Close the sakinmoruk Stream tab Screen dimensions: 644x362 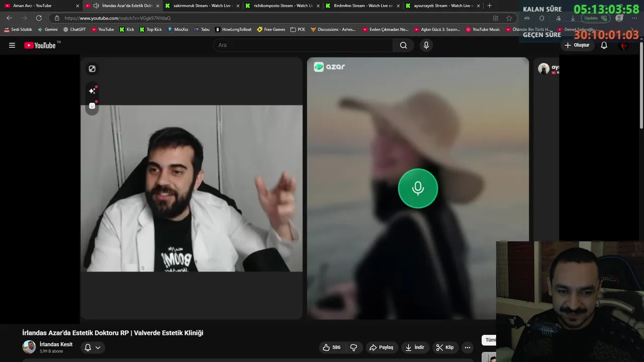pyautogui.click(x=238, y=6)
